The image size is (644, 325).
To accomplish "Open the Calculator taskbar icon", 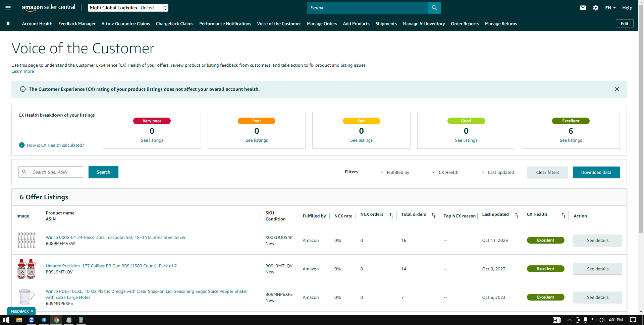I will tap(81, 320).
